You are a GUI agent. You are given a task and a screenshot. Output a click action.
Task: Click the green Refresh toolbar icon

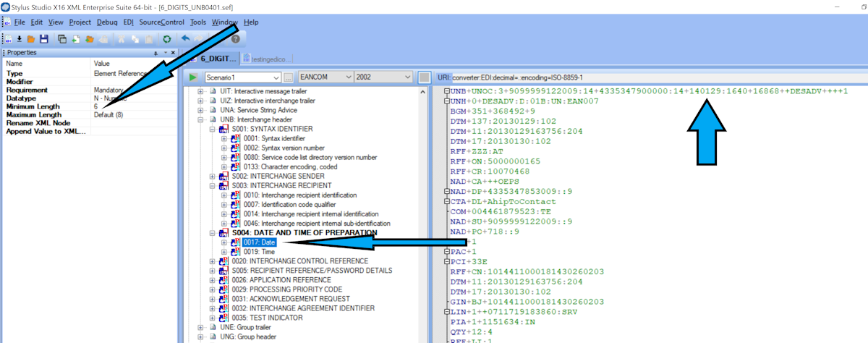coord(167,38)
